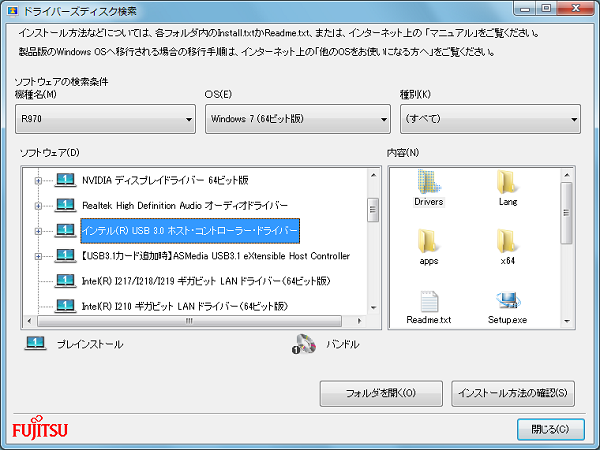Viewport: 600px width, 450px height.
Task: Click the Realtek audio driver computer icon
Action: [x=65, y=205]
